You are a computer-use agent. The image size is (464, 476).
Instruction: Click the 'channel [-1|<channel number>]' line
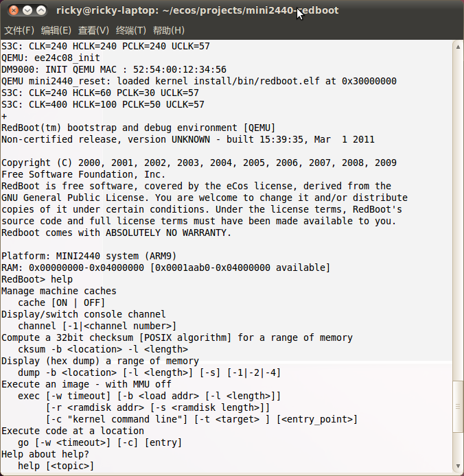tap(97, 326)
